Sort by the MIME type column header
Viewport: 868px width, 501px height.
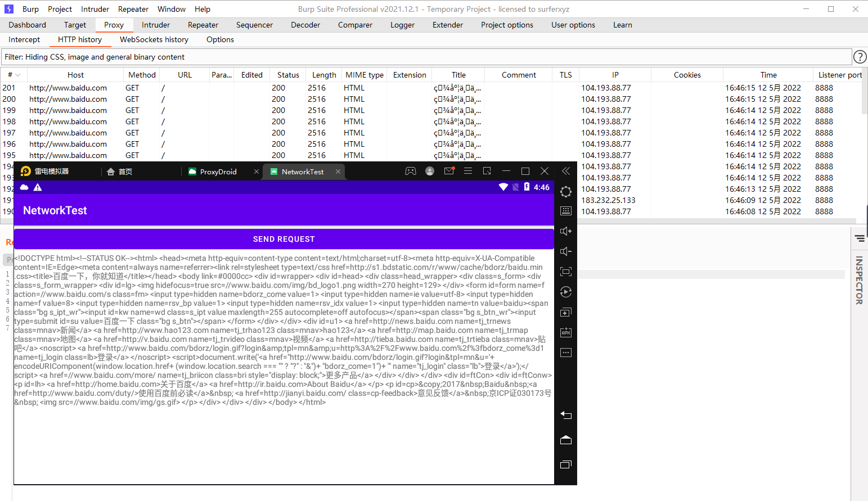(x=365, y=75)
